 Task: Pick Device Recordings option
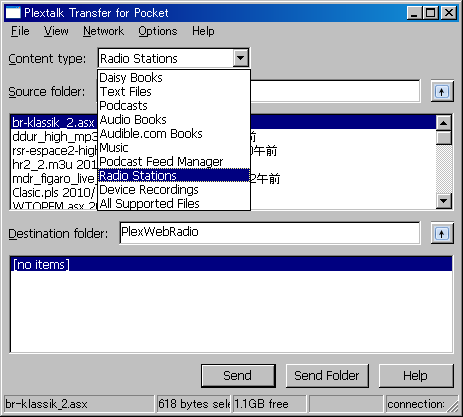[x=174, y=190]
